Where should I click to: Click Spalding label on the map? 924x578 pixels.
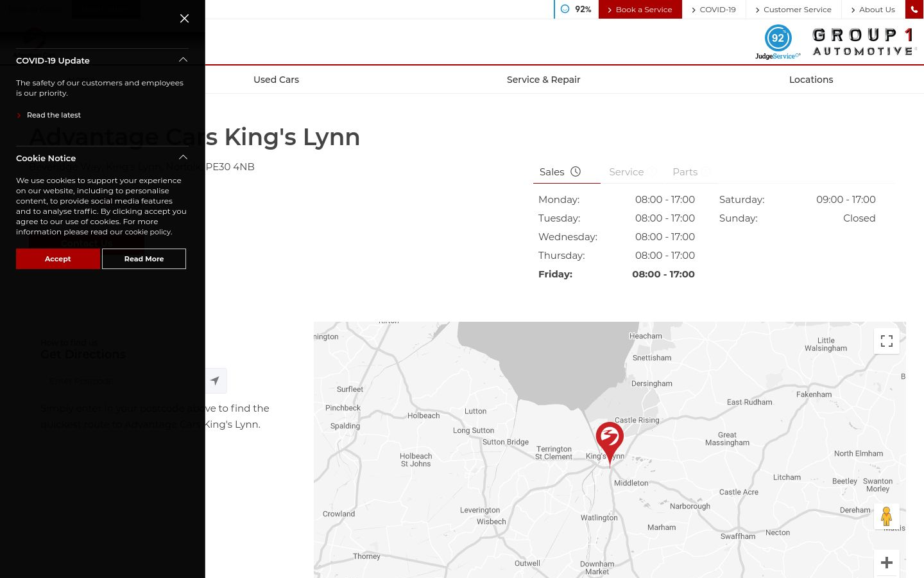coord(345,426)
